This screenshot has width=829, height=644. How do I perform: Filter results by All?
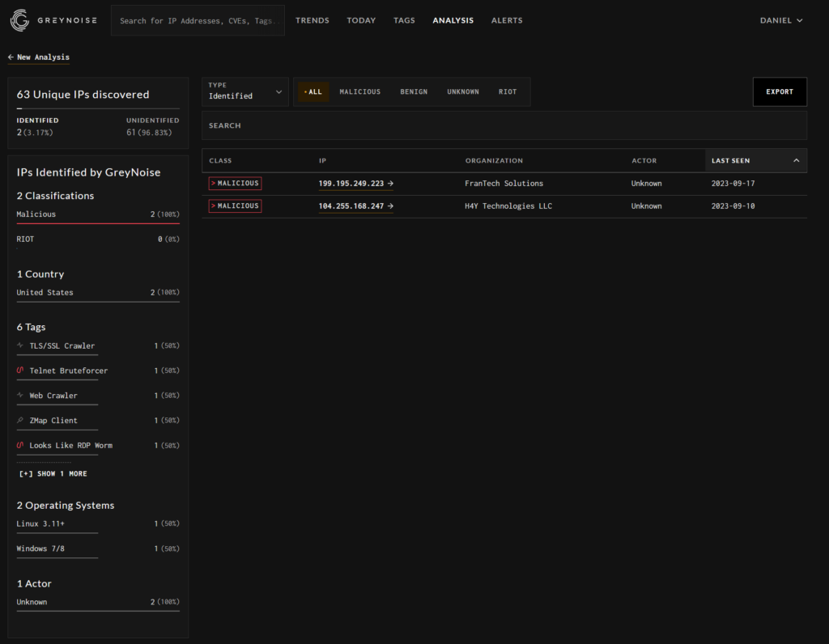point(313,92)
